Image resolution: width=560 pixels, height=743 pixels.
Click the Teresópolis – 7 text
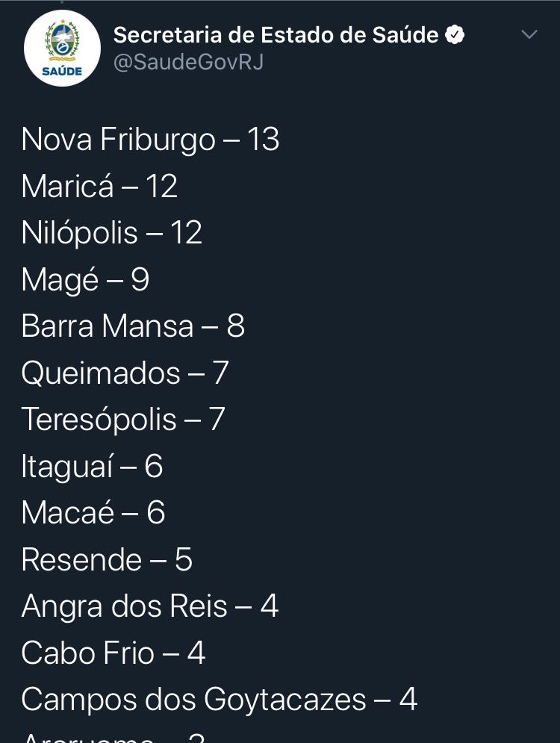[x=123, y=420]
